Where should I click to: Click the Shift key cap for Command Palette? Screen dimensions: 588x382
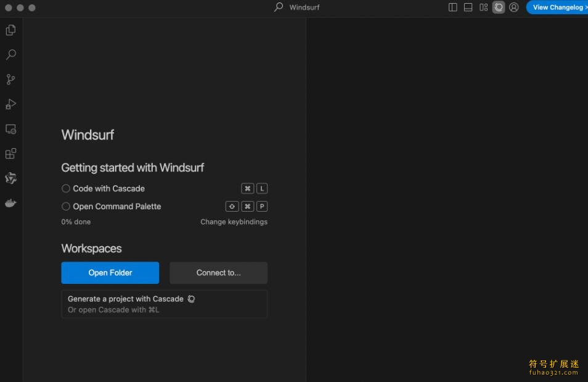point(232,206)
